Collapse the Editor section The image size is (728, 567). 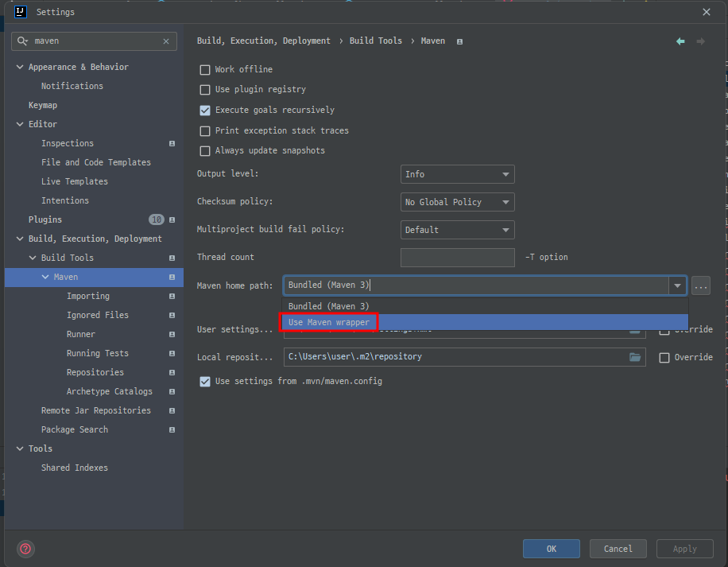pyautogui.click(x=20, y=124)
